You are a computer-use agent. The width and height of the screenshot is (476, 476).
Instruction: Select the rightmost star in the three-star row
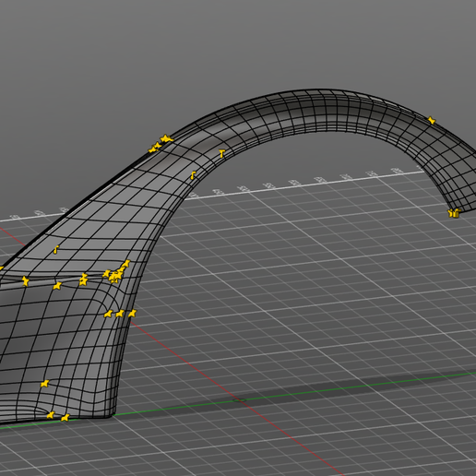click(x=132, y=314)
